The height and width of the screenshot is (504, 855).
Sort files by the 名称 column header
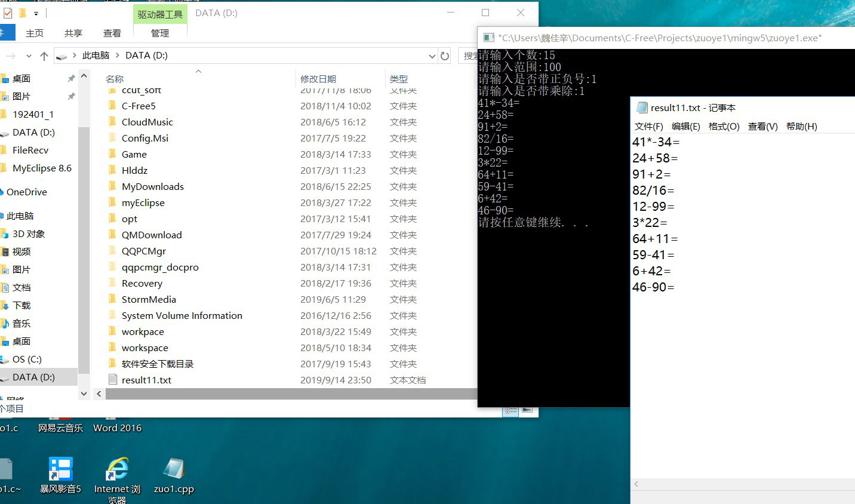click(115, 79)
